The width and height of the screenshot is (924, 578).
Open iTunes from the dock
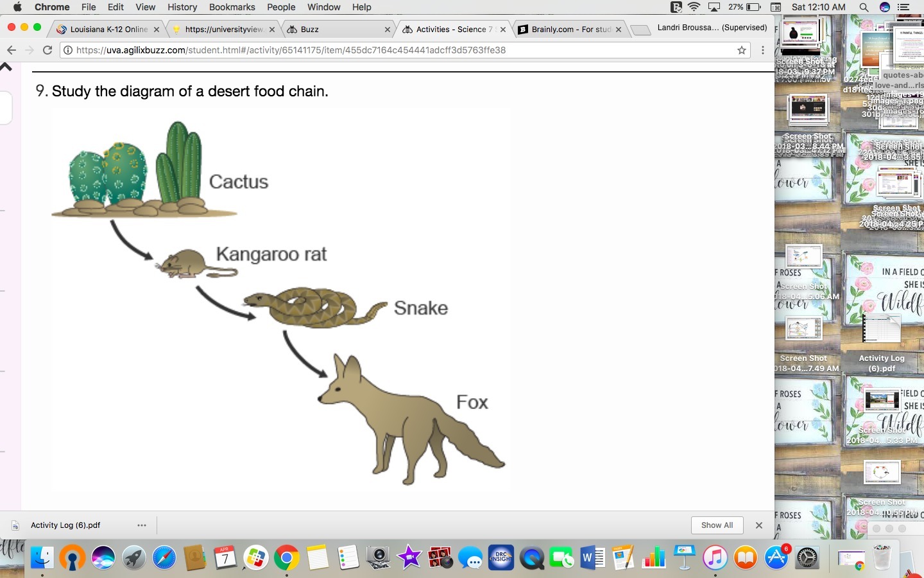[x=715, y=557]
